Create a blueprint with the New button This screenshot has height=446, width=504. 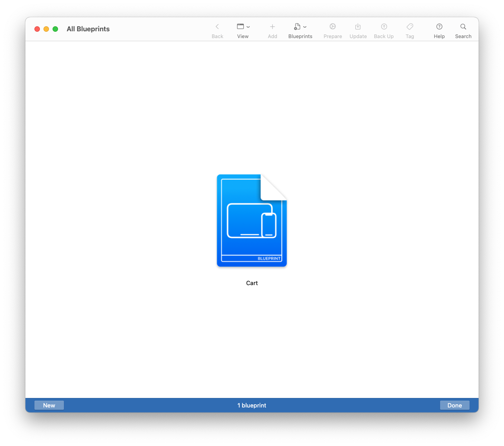click(x=49, y=405)
